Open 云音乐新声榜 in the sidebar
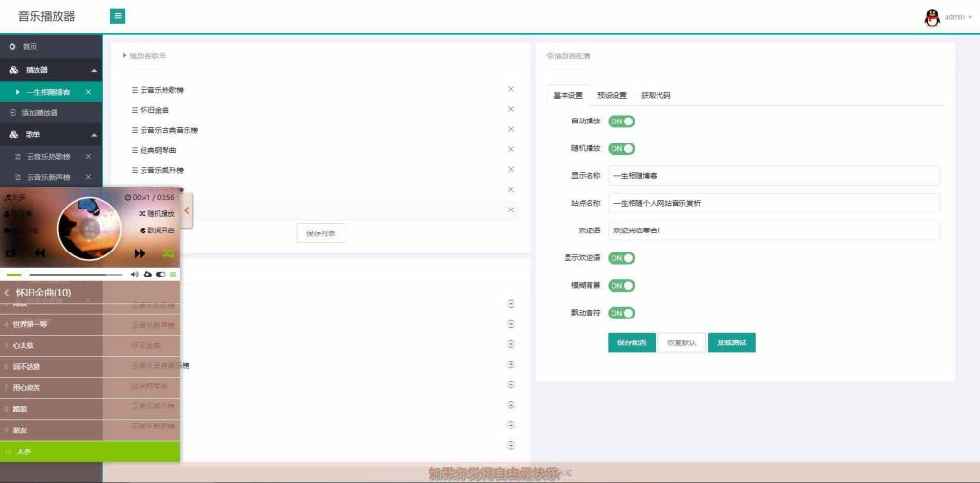The height and width of the screenshot is (483, 980). [48, 177]
